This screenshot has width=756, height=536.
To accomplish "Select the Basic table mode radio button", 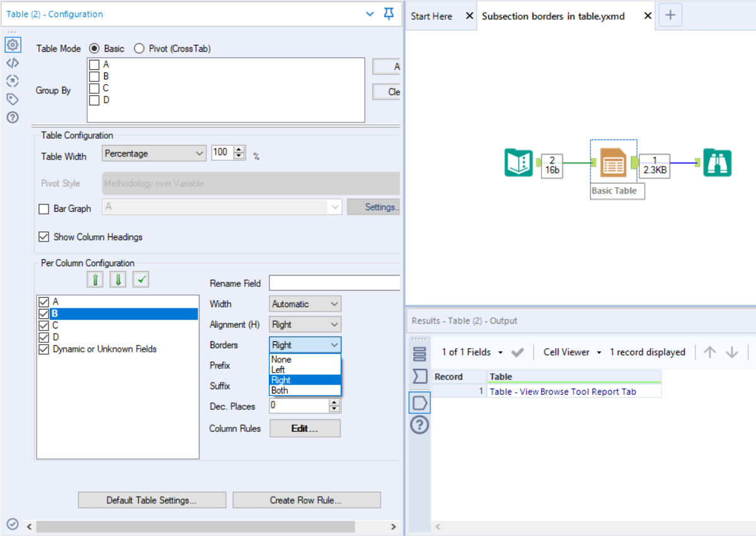I will (94, 48).
